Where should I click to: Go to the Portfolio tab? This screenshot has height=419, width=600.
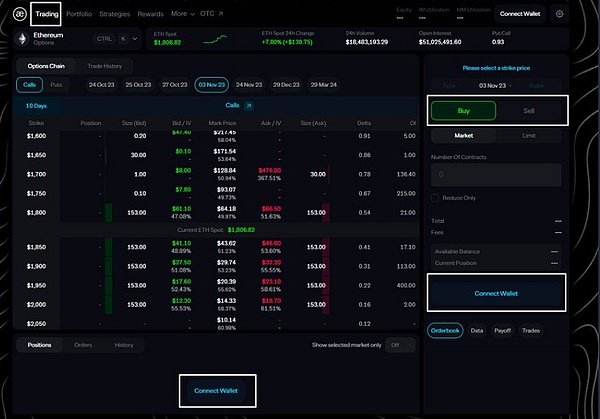(79, 14)
